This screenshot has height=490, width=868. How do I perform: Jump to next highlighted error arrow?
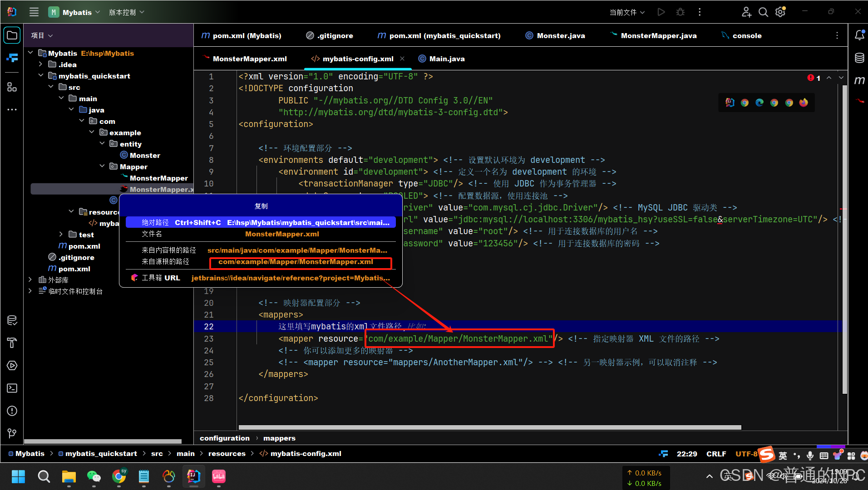841,78
